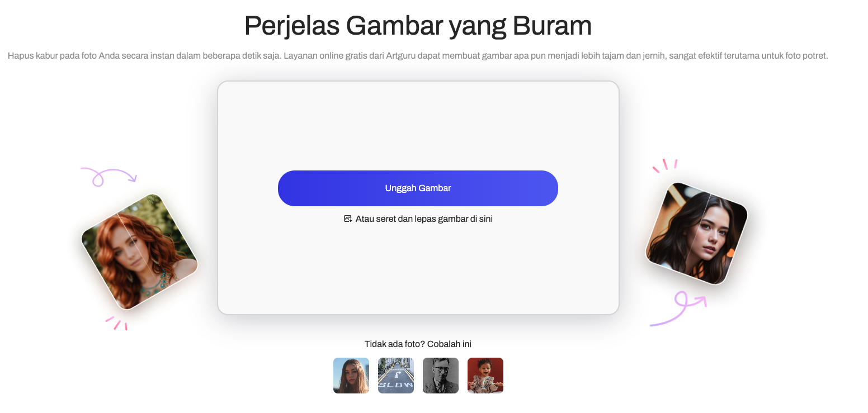Screen dimensions: 868x413
Task: Choose the long-haired woman sample photo
Action: 351,376
